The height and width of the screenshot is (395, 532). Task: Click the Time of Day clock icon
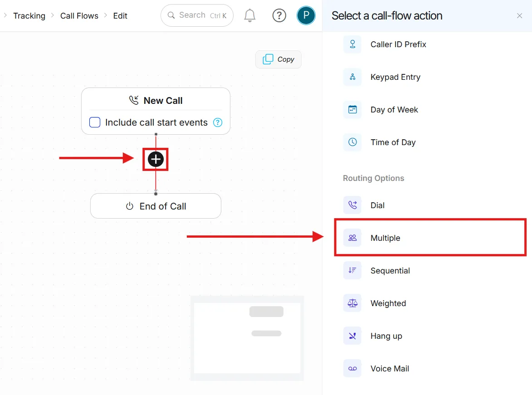coord(352,142)
